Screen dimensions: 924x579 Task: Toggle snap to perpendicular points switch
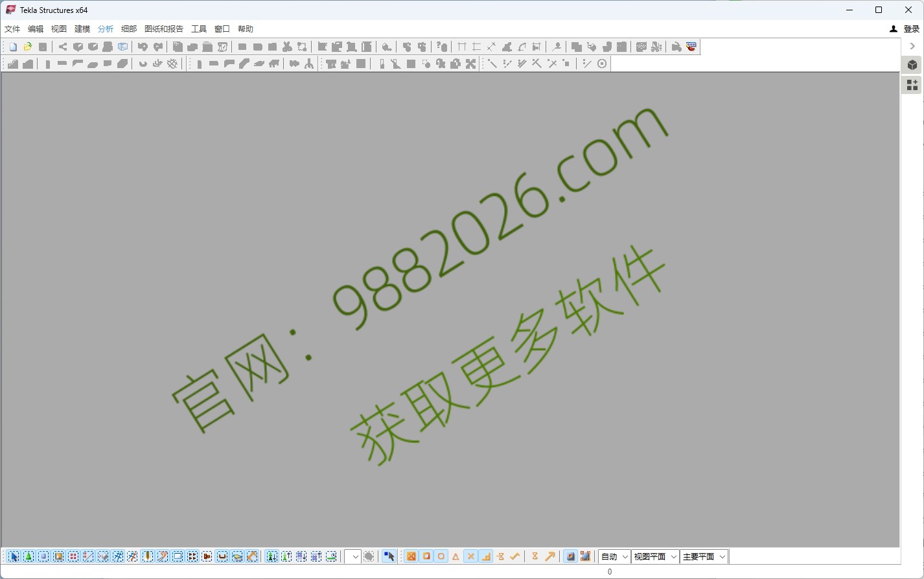pos(485,556)
